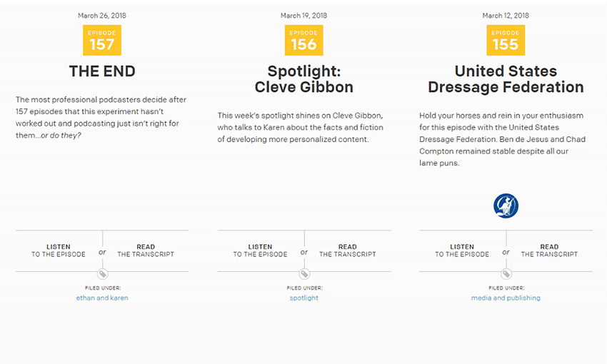Open the 'media and publishing' category link
This screenshot has height=364, width=607.
tap(506, 298)
